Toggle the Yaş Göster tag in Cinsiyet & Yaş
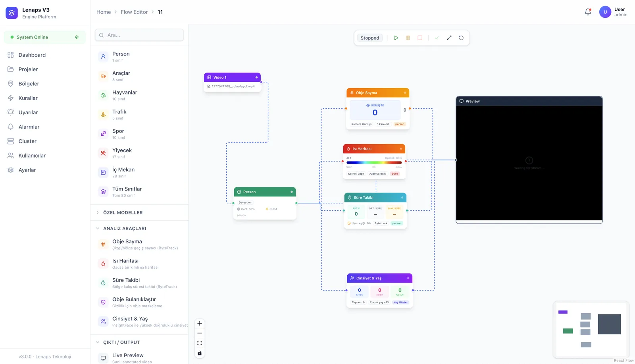This screenshot has height=364, width=635. coord(400,302)
